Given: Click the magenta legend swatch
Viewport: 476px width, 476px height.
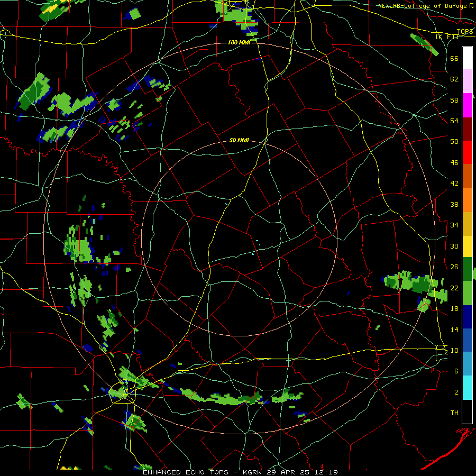Looking at the screenshot, I should tap(467, 105).
